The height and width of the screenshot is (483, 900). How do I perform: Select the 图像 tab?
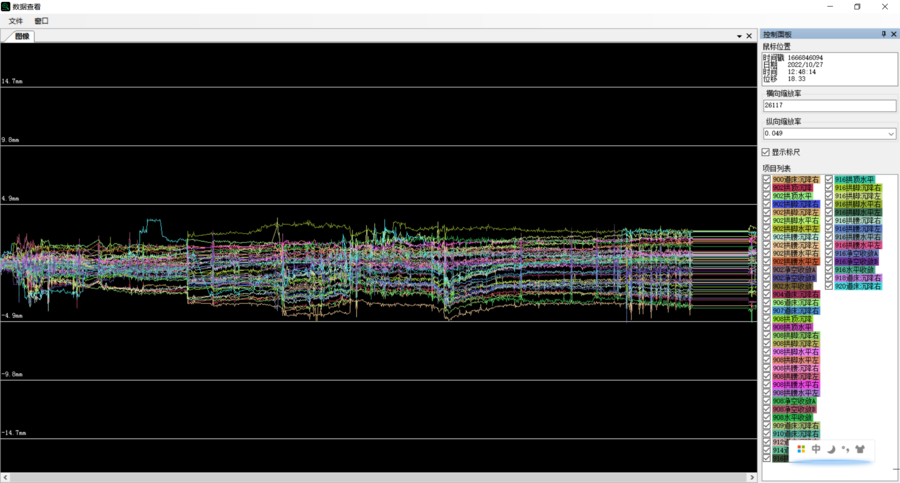pos(22,36)
